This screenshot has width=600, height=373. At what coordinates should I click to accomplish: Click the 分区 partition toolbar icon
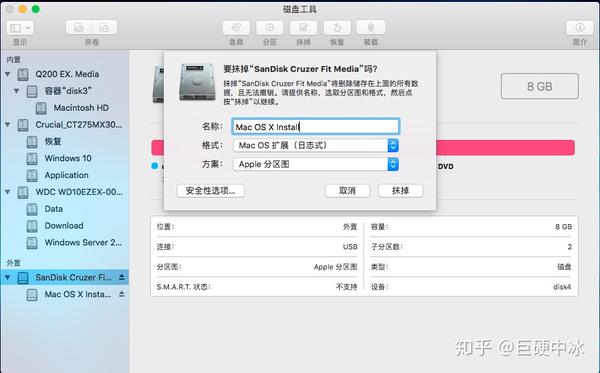tap(270, 28)
